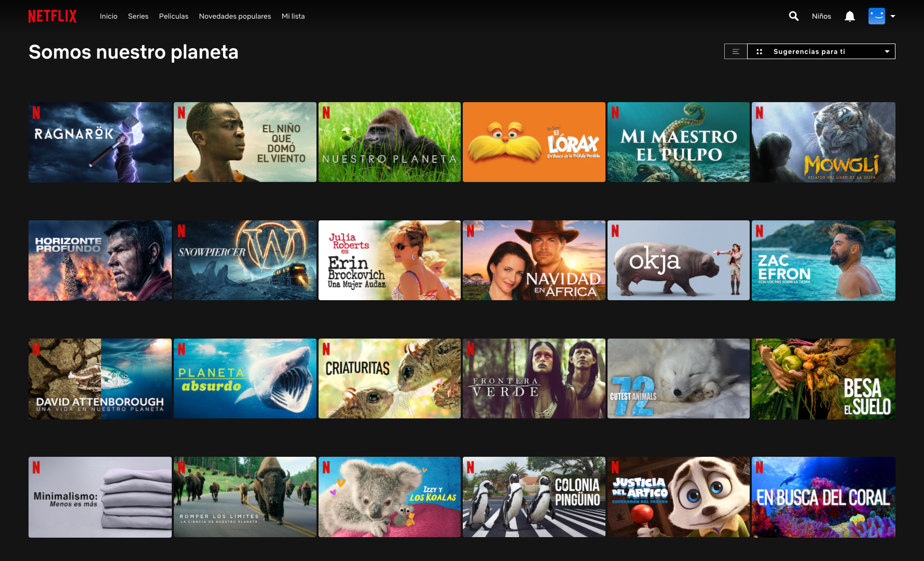Select the Nuestro Planeta thumbnail
Screen dimensions: 924x561
(390, 142)
